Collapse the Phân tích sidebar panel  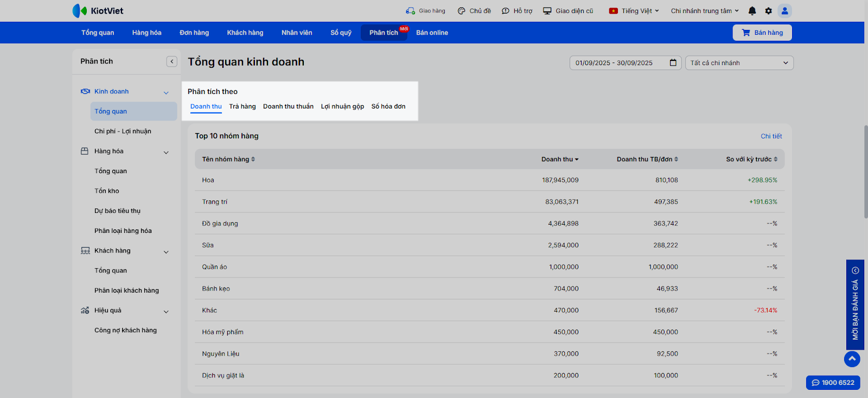pos(172,61)
